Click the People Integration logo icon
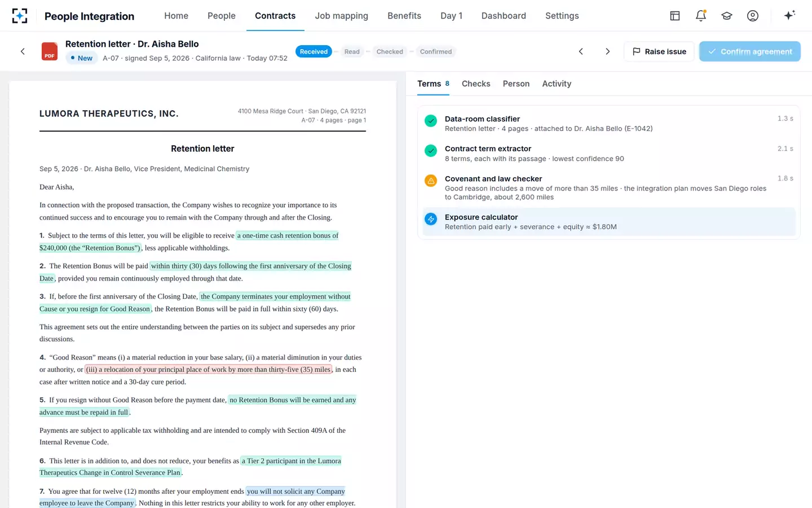The image size is (812, 508). point(20,16)
